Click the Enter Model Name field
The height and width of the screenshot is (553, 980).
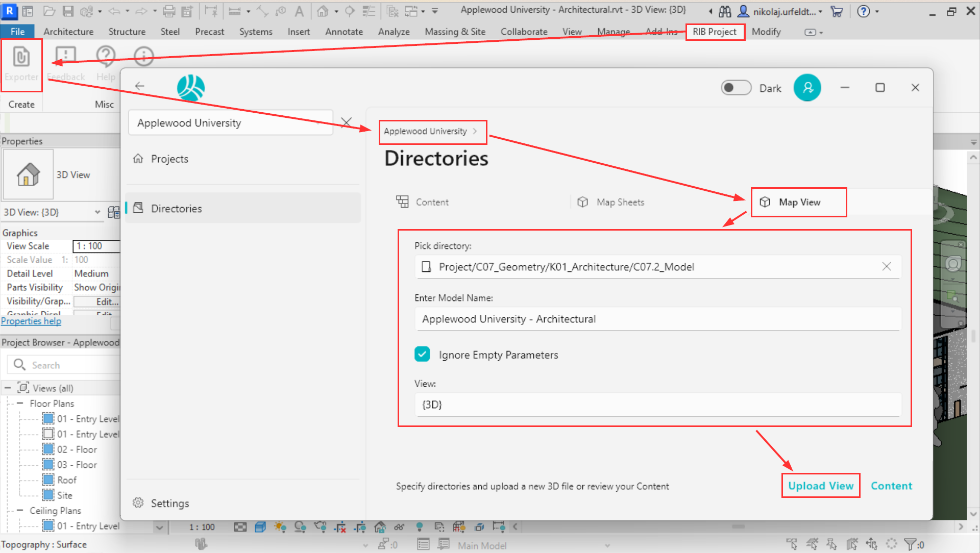tap(657, 319)
